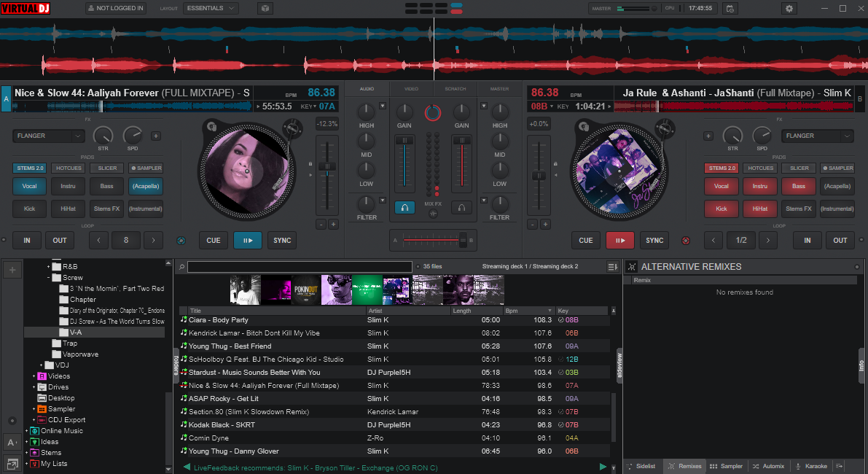Click the browser popout window icon
Viewport: 868px width, 474px height.
tap(12, 464)
